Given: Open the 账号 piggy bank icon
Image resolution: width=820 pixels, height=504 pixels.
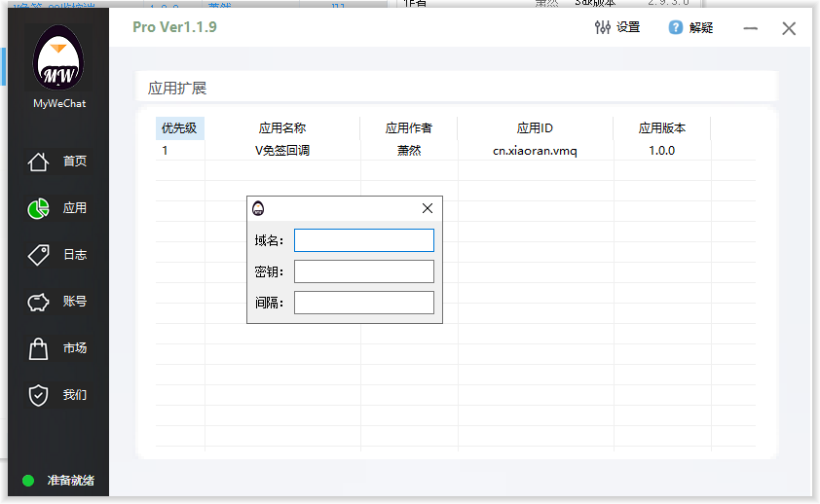Looking at the screenshot, I should (x=38, y=302).
